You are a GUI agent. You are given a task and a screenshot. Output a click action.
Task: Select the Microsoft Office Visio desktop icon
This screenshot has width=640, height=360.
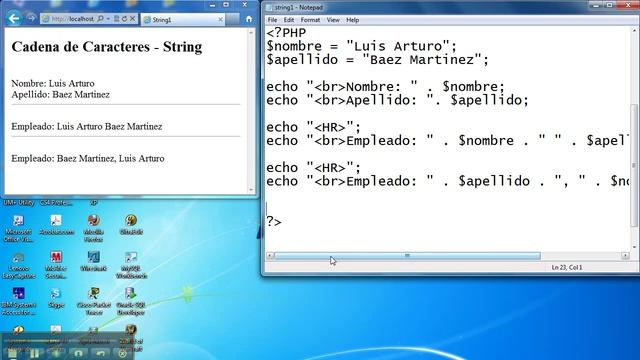tap(18, 229)
